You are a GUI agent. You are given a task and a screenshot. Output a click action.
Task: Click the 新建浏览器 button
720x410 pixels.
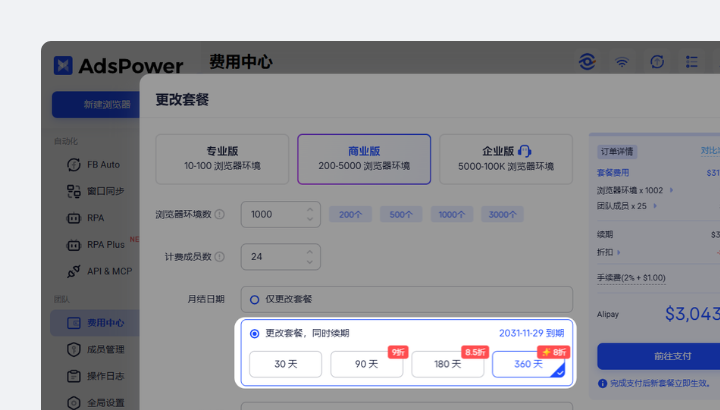96,104
